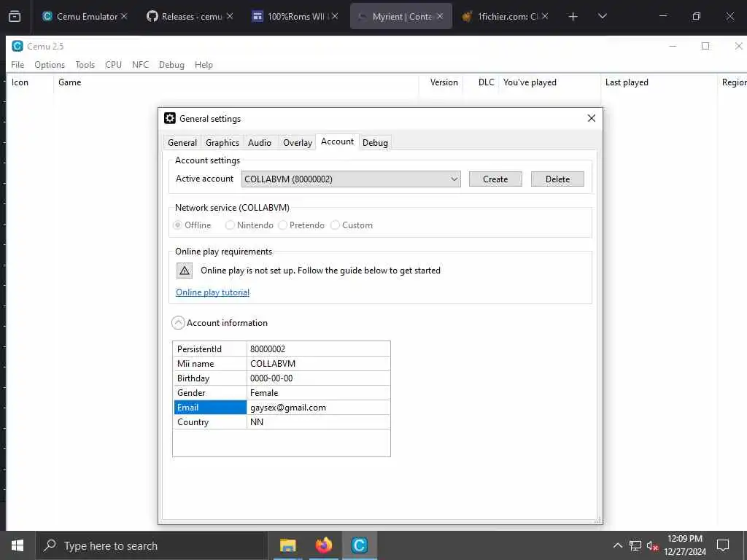The width and height of the screenshot is (747, 560).
Task: Open the File menu in Cemu
Action: 18,65
